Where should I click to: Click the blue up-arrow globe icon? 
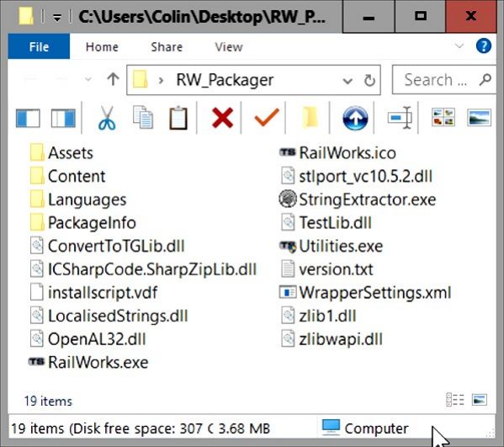pyautogui.click(x=355, y=118)
